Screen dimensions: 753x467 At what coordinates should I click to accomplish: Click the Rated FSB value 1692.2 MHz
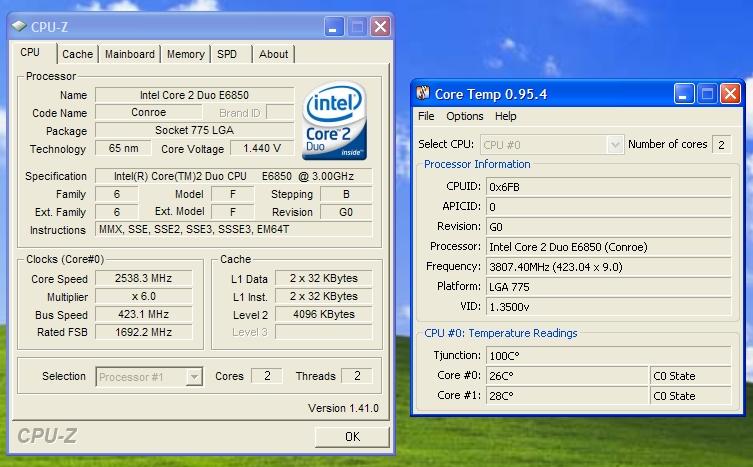pyautogui.click(x=144, y=332)
